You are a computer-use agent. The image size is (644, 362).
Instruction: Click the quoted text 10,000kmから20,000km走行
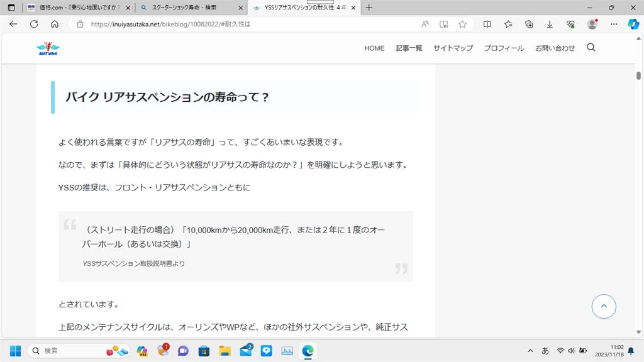pos(238,230)
